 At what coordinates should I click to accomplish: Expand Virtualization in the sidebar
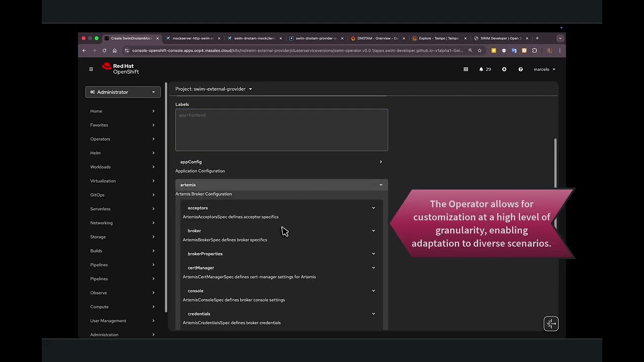point(123,181)
